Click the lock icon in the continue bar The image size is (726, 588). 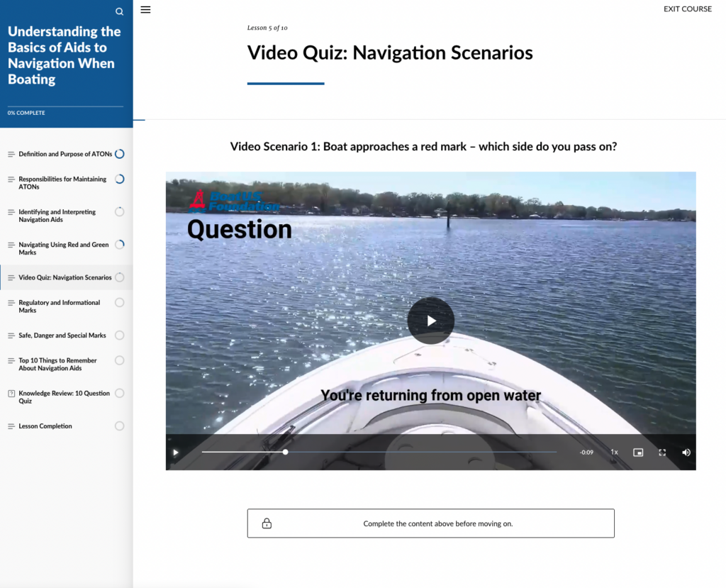click(267, 523)
